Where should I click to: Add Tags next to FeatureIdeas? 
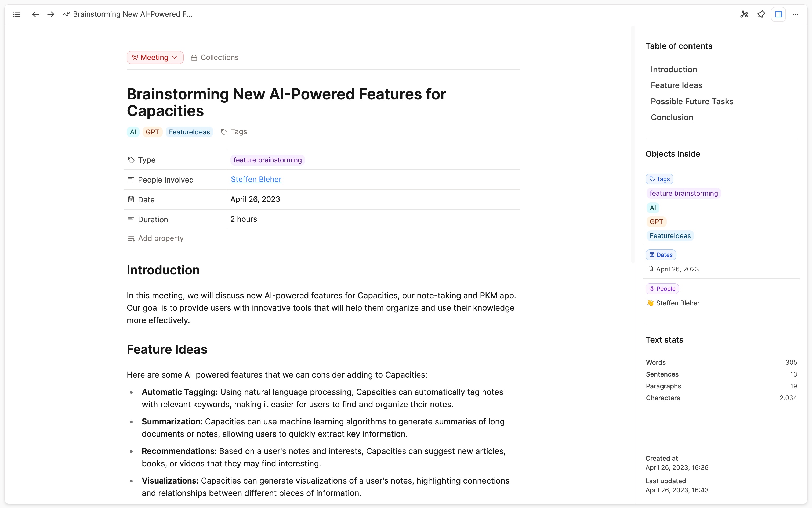tap(234, 132)
